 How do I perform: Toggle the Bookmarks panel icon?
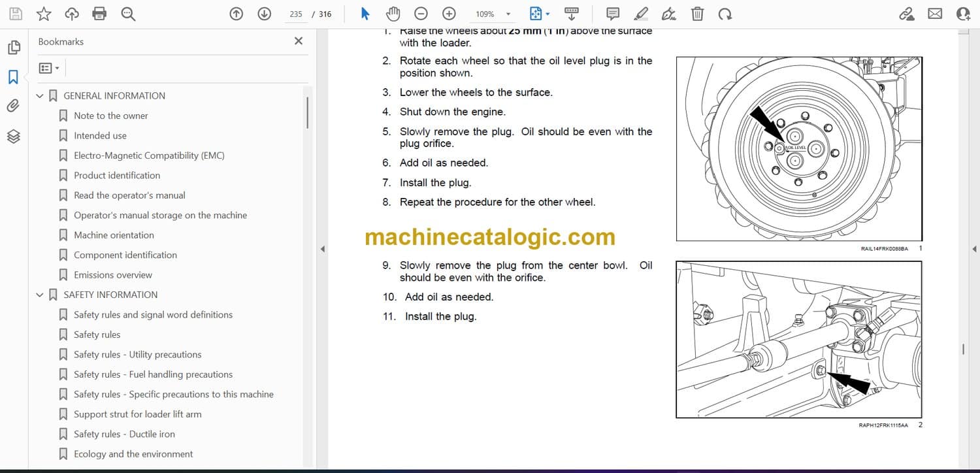(13, 77)
